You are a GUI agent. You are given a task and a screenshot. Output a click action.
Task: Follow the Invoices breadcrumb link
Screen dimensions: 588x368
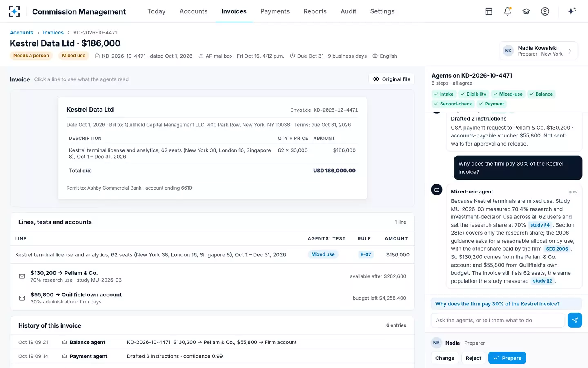(53, 32)
